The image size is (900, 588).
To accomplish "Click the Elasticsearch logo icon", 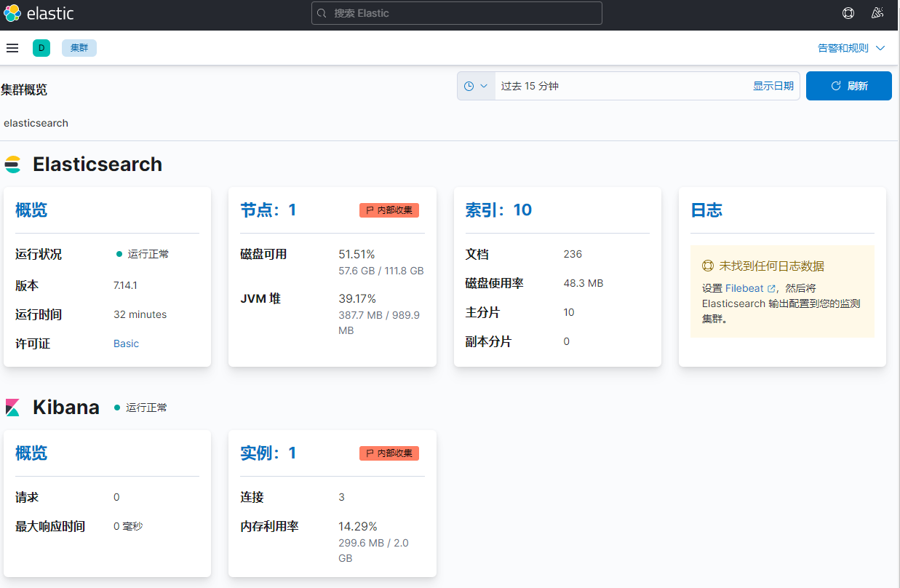I will coord(13,164).
